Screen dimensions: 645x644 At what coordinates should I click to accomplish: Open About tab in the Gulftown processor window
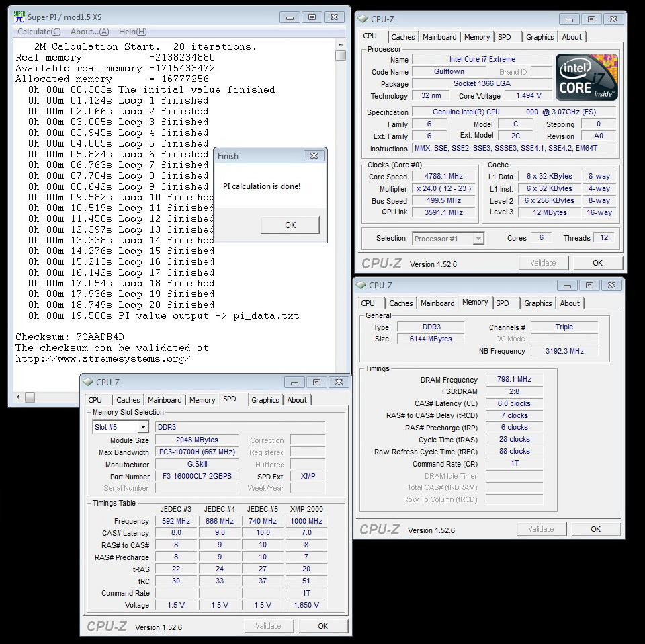(x=572, y=37)
